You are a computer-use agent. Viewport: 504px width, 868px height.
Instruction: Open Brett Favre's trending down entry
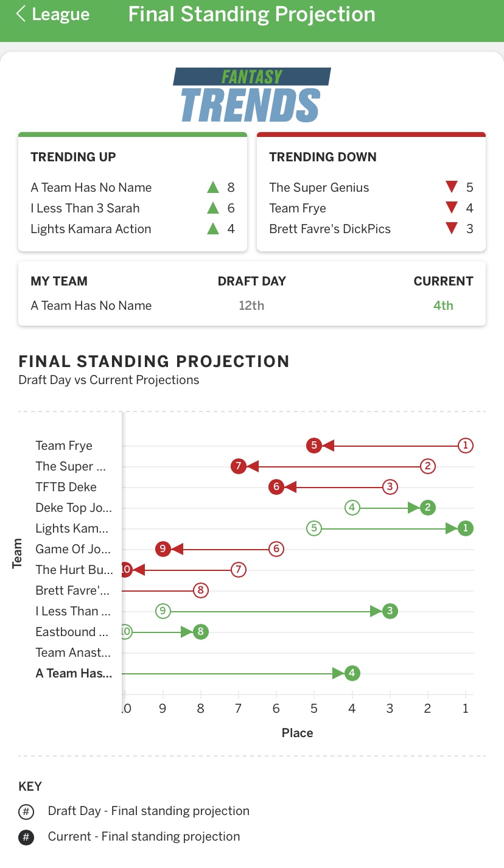(330, 229)
